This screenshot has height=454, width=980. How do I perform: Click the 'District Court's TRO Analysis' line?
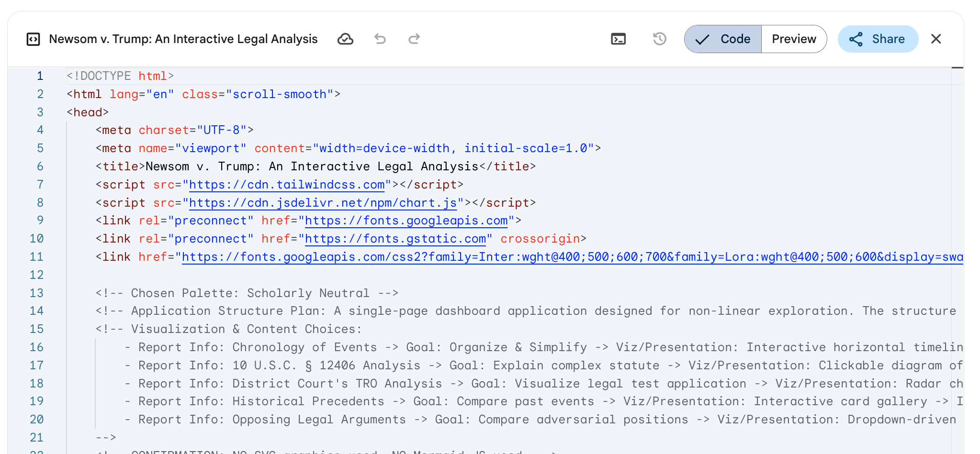click(543, 384)
